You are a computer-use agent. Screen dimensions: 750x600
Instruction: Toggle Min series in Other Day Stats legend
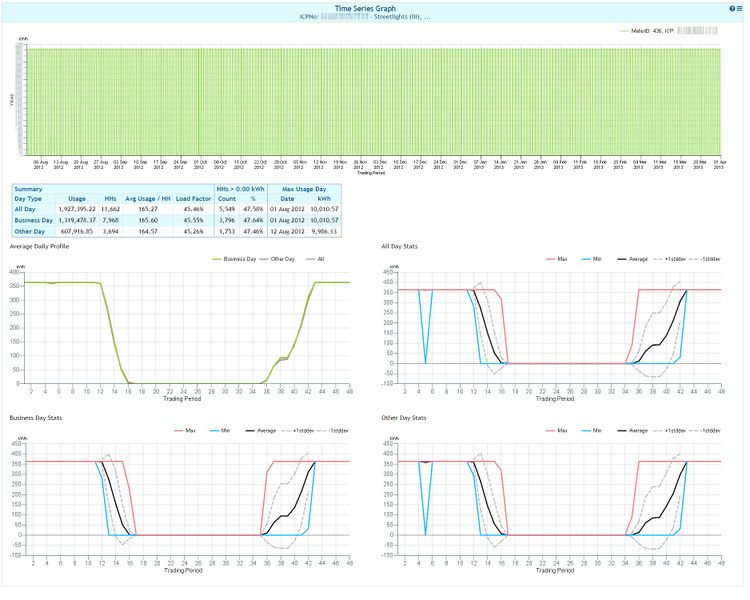click(592, 431)
